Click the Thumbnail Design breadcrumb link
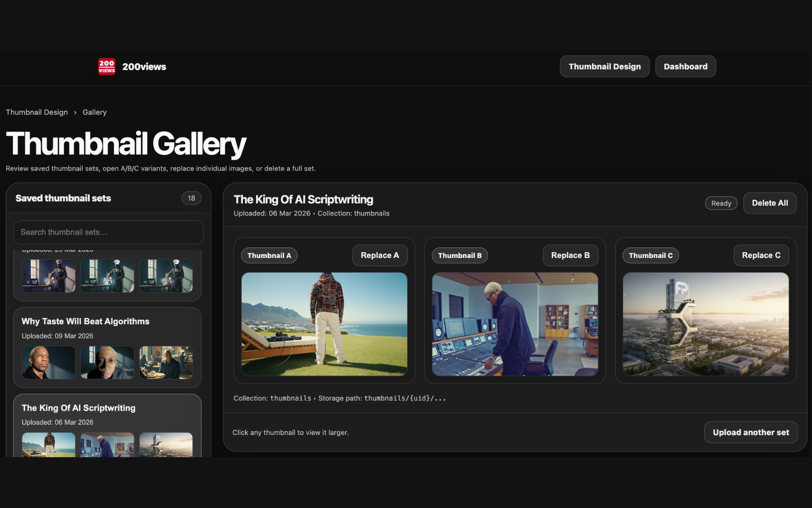This screenshot has height=508, width=812. tap(37, 112)
